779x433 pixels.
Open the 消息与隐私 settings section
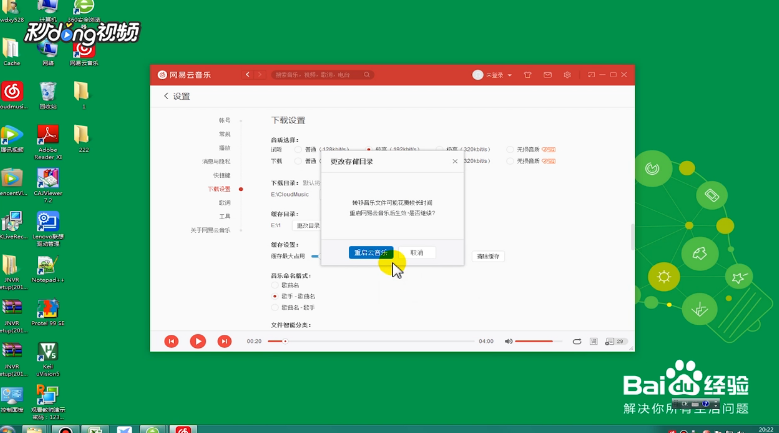216,161
